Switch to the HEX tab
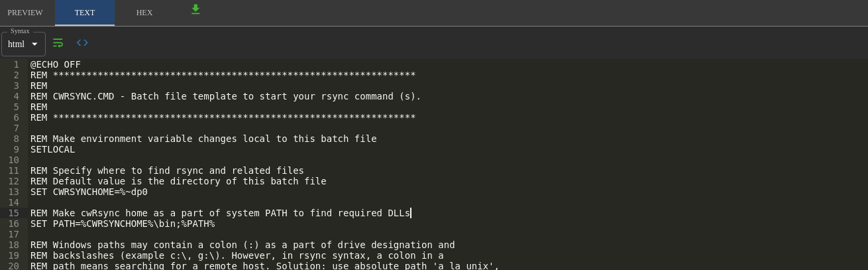Screen dimensions: 868x270 (144, 13)
